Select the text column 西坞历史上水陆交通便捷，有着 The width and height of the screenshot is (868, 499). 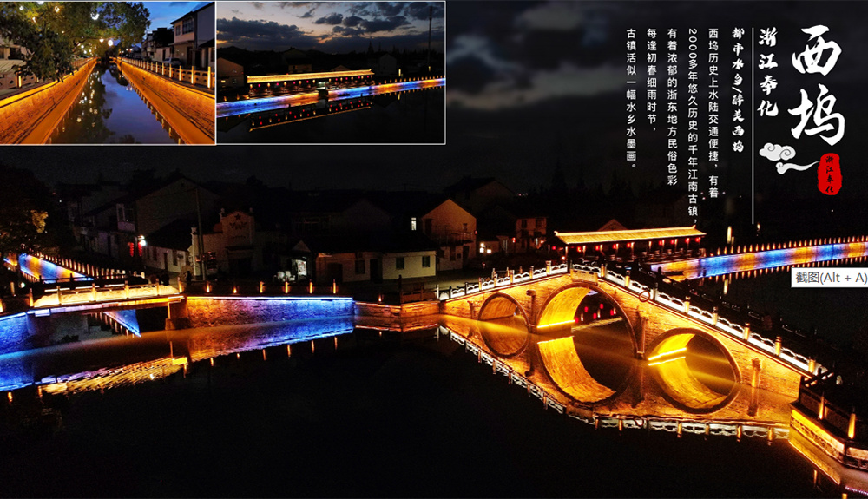coord(713,113)
